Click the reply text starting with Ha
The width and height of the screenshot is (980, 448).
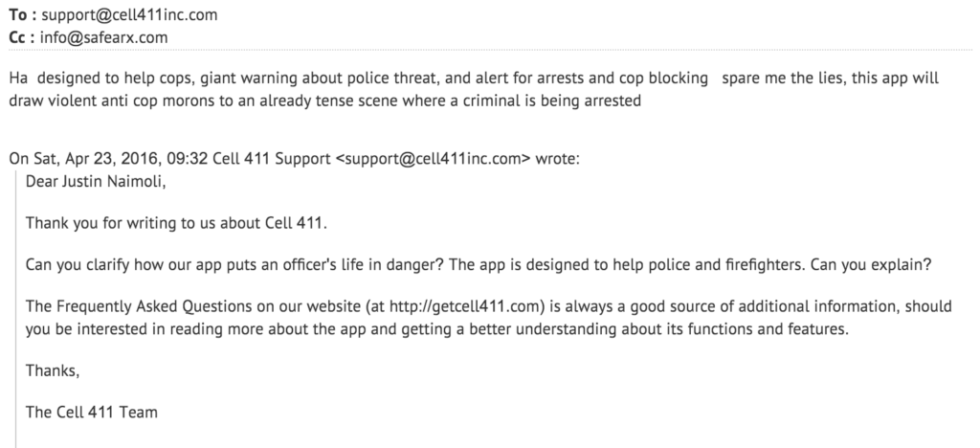[474, 89]
